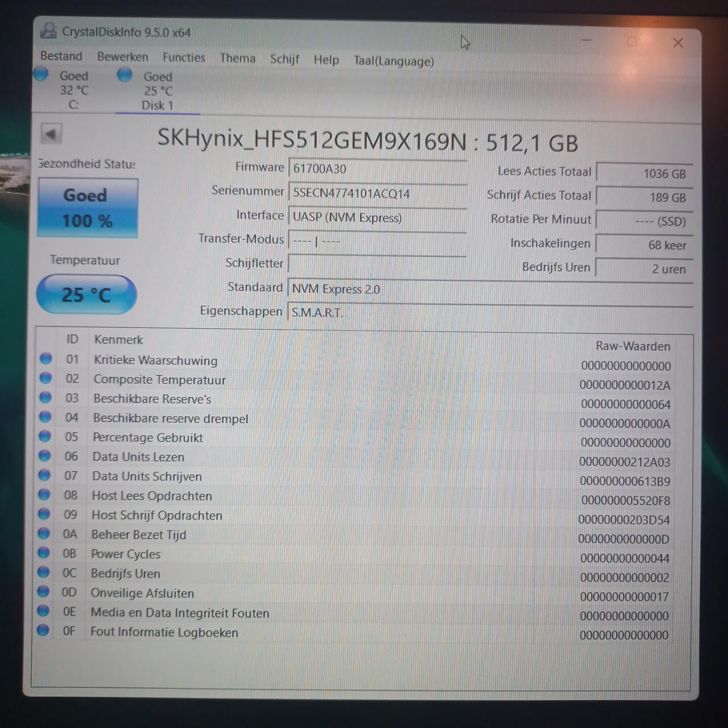Click the Inschakelingen value 68 keer
Image resolution: width=728 pixels, height=728 pixels.
(x=644, y=245)
